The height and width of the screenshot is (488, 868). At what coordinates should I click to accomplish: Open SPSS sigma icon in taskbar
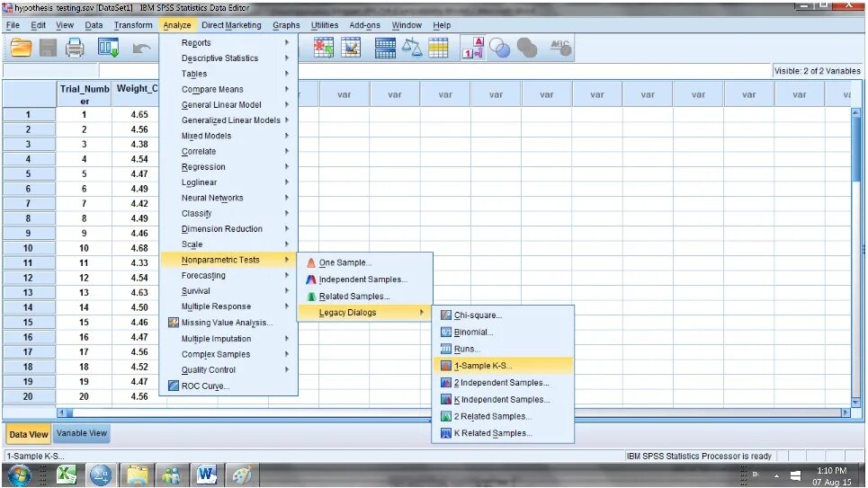point(102,475)
